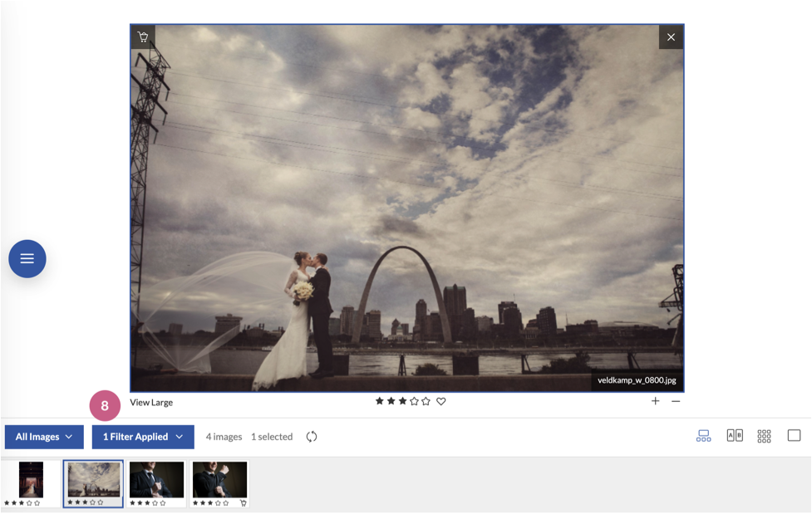
Task: Open the blue hamburger menu button
Action: tap(27, 259)
